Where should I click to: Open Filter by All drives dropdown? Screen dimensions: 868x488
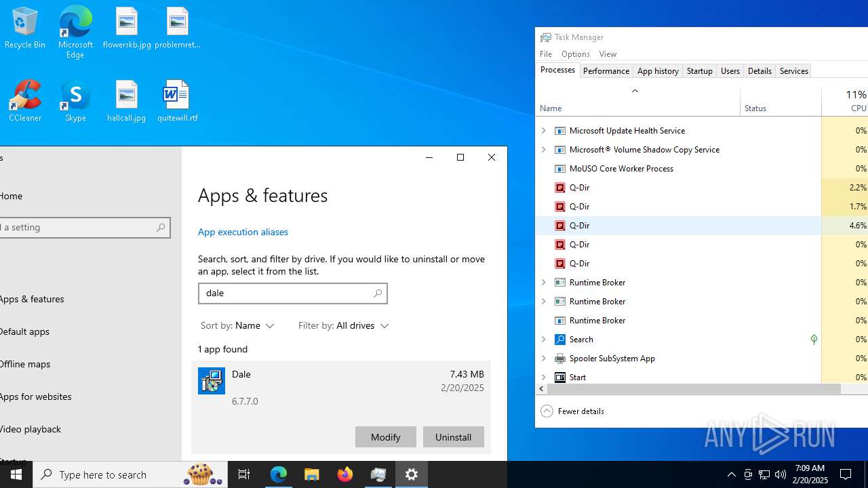344,326
